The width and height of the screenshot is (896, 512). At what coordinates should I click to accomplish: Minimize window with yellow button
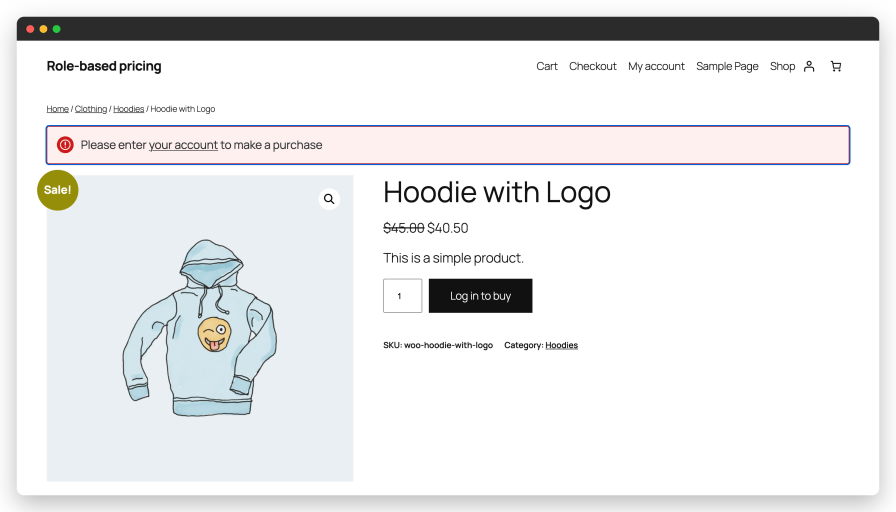click(43, 29)
